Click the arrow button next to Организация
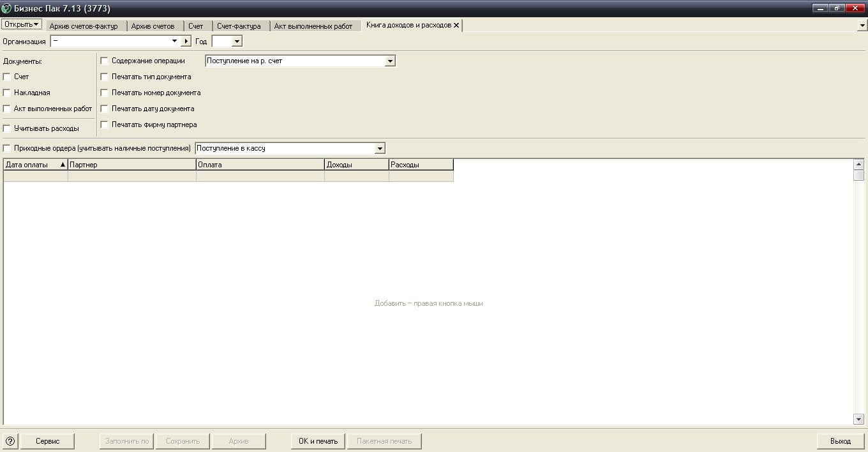This screenshot has height=452, width=868. (186, 41)
